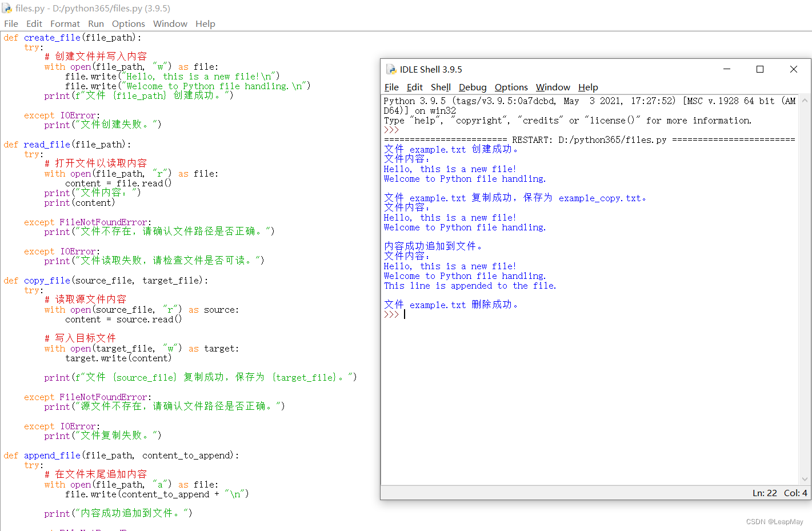Open Edit menu in IDLE Shell

pos(415,87)
